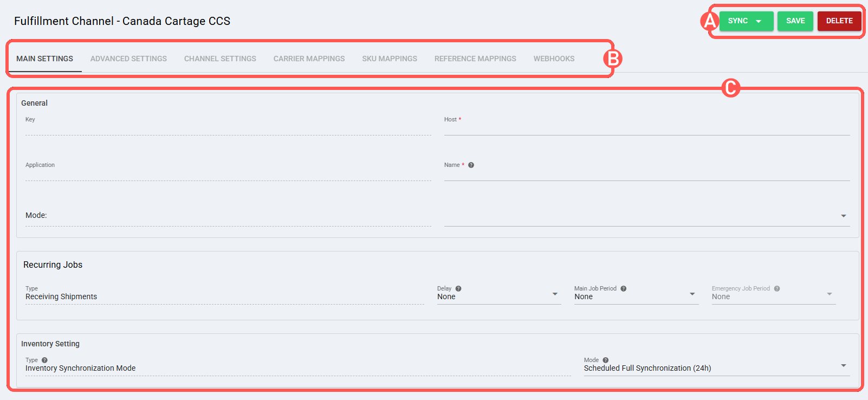
Task: Open the Channel Settings tab
Action: [220, 59]
